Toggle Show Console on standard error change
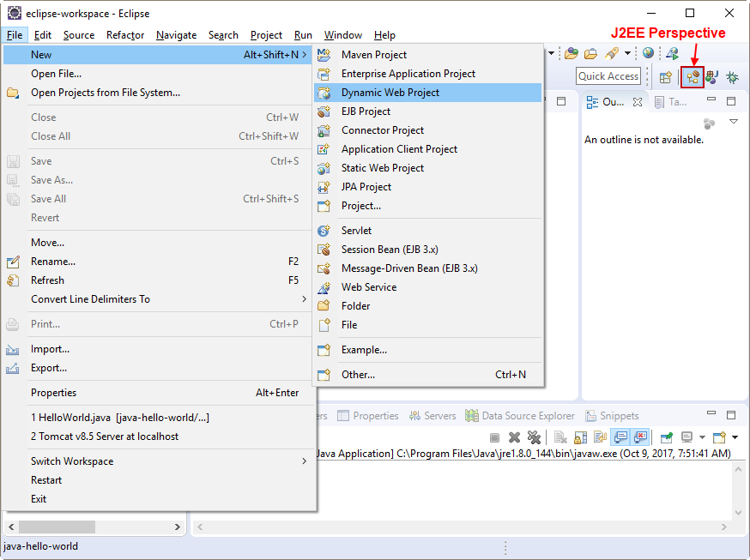The width and height of the screenshot is (750, 560). coord(640,437)
